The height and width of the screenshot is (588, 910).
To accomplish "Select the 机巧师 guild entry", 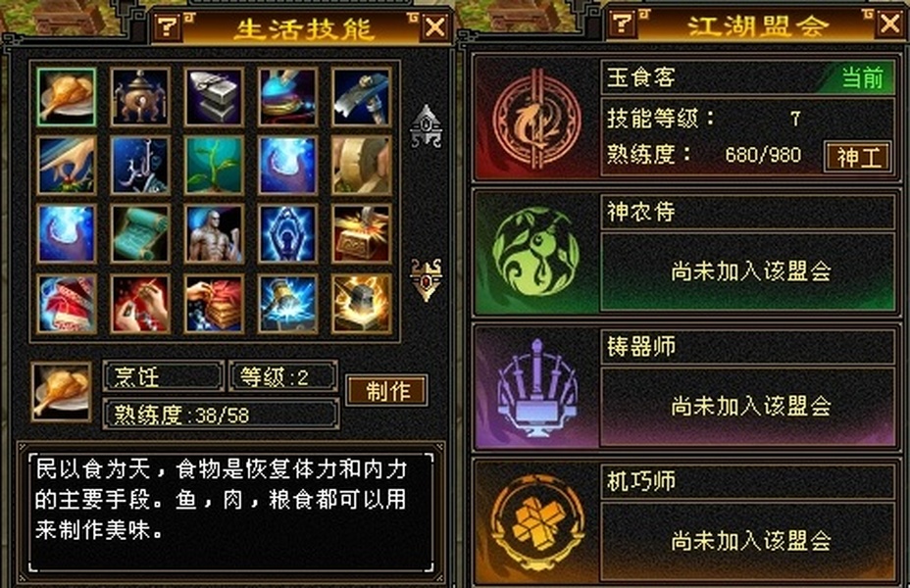I will tap(685, 522).
